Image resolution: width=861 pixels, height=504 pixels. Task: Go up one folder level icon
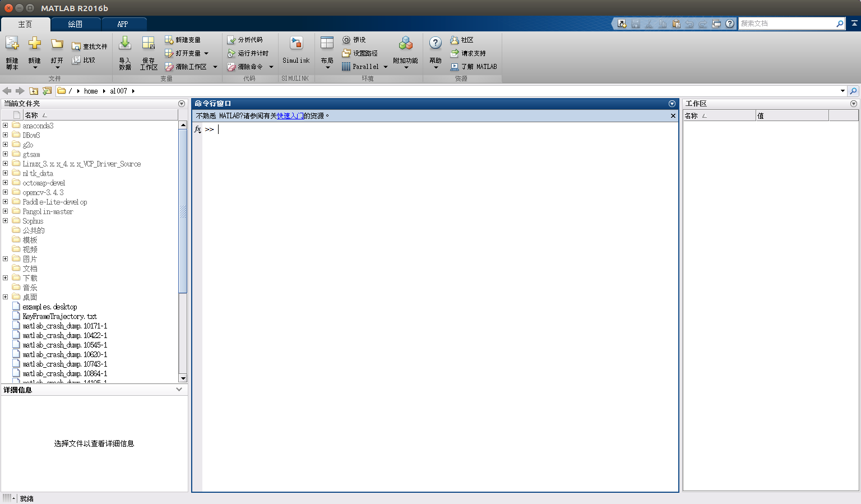[34, 91]
